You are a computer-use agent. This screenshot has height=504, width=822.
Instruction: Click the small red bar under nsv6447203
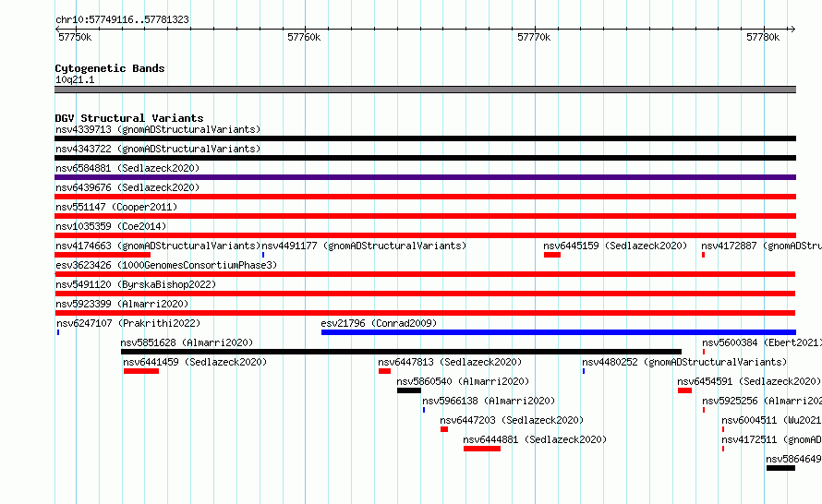[x=444, y=429]
